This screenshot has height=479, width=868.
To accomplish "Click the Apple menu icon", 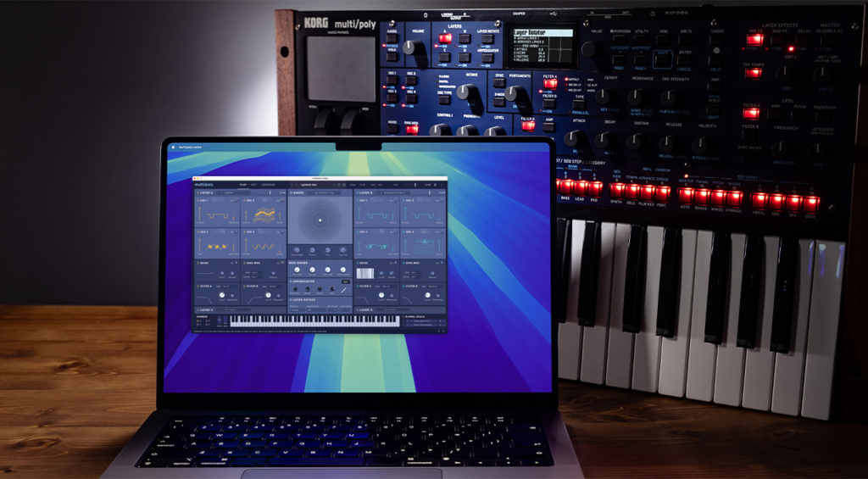I will coord(172,146).
